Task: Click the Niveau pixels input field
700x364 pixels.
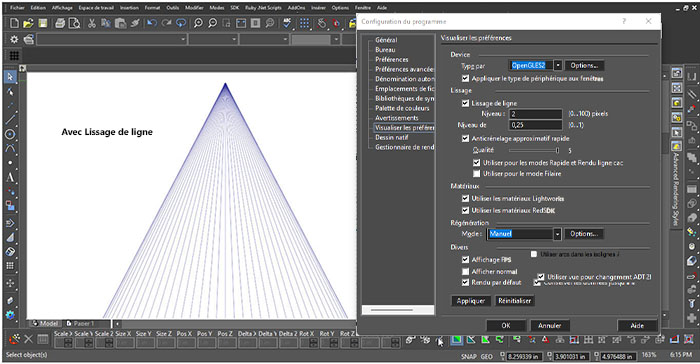Action: point(536,114)
